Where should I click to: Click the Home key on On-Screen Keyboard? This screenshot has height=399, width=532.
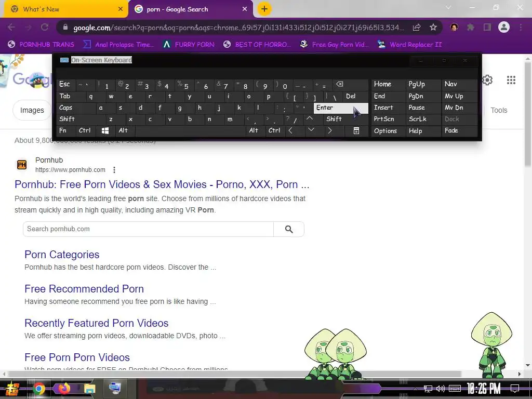click(388, 84)
